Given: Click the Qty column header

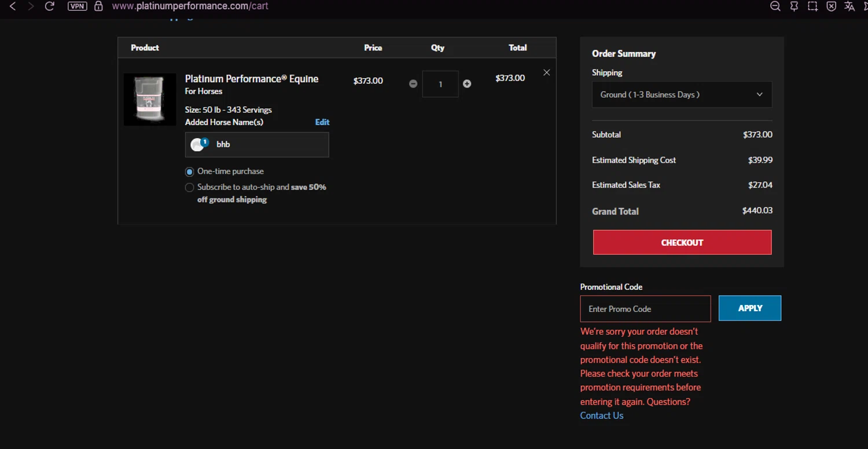Looking at the screenshot, I should tap(437, 47).
